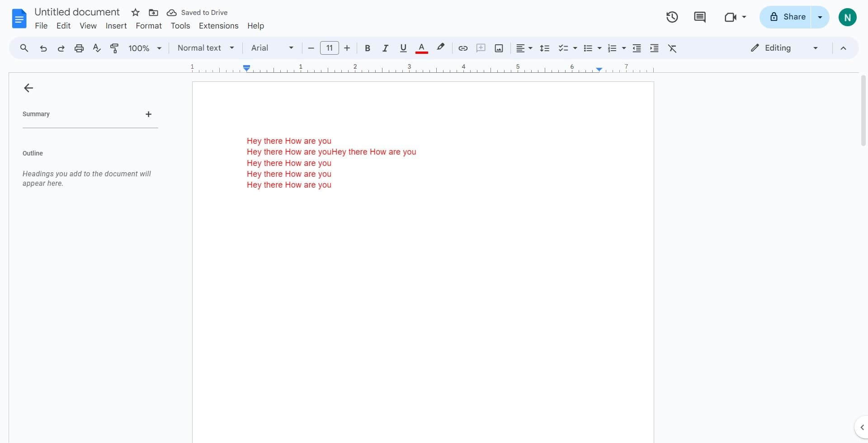868x443 pixels.
Task: Open all comments
Action: click(699, 17)
